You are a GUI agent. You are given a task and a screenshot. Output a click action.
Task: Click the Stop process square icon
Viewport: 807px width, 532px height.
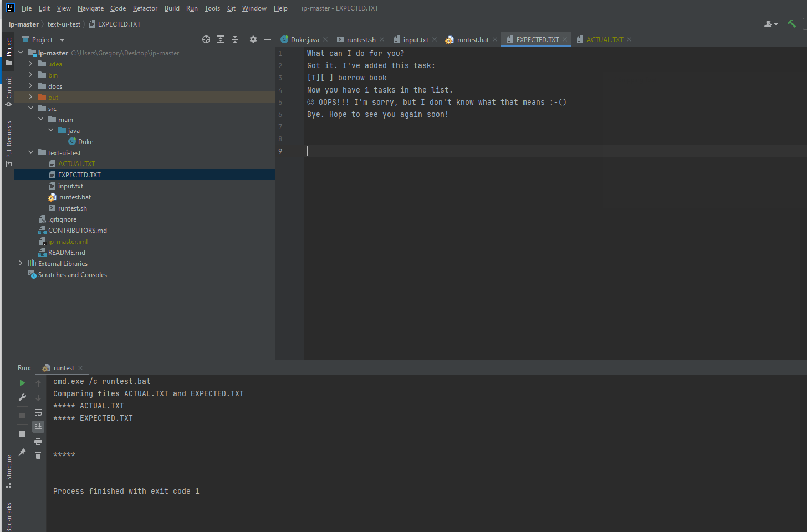[22, 416]
